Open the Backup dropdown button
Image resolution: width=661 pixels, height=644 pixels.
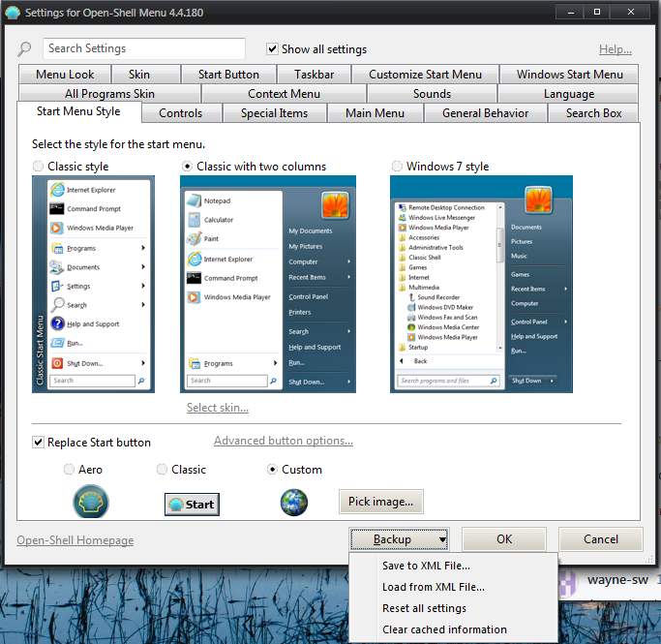point(400,539)
